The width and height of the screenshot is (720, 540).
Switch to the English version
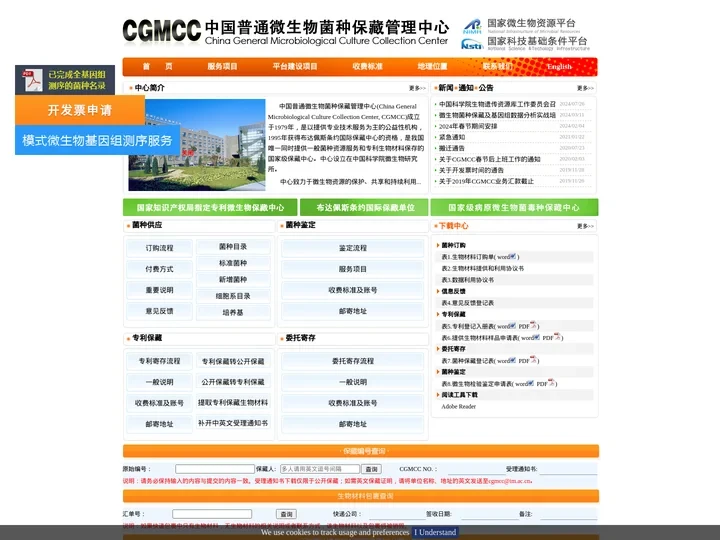[559, 67]
